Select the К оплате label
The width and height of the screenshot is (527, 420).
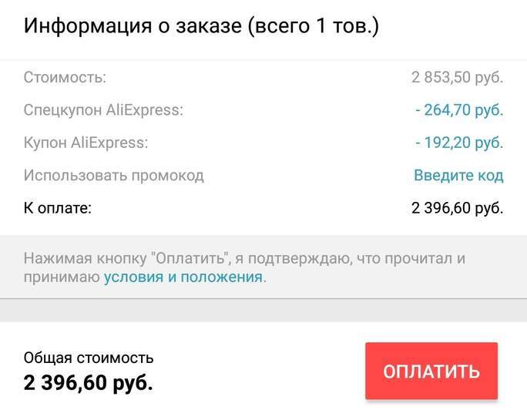pos(58,208)
